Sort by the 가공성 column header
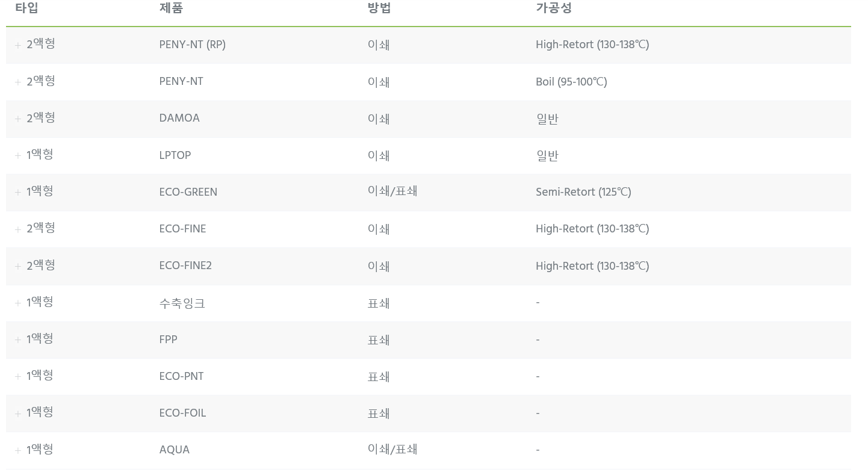The image size is (868, 472). [554, 8]
